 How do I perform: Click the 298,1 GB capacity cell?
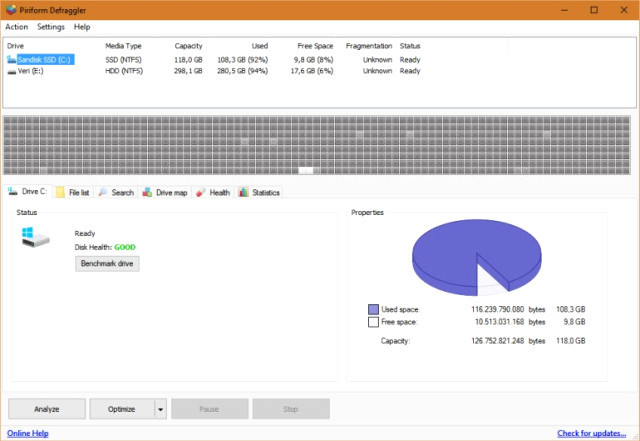pos(188,71)
